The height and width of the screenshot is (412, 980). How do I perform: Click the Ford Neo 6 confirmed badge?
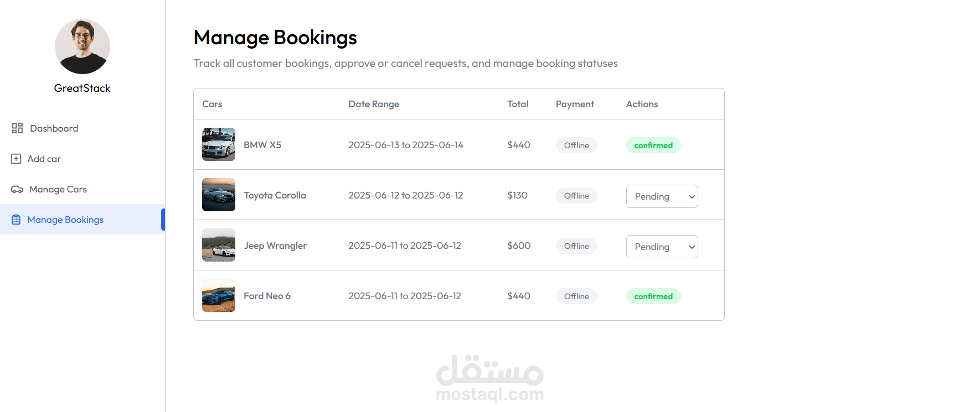click(653, 296)
